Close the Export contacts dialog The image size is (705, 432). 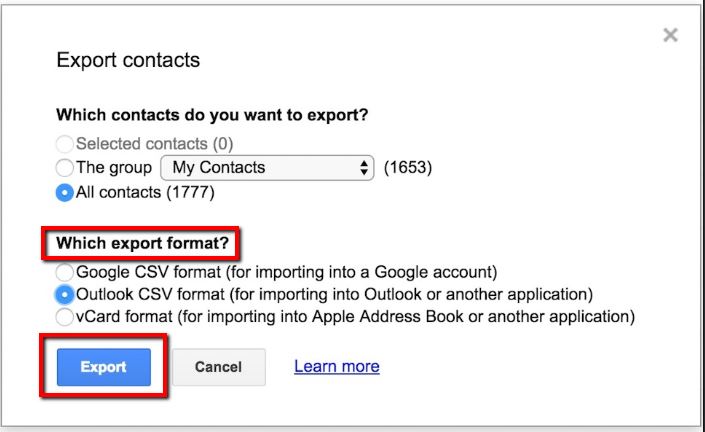pos(670,36)
